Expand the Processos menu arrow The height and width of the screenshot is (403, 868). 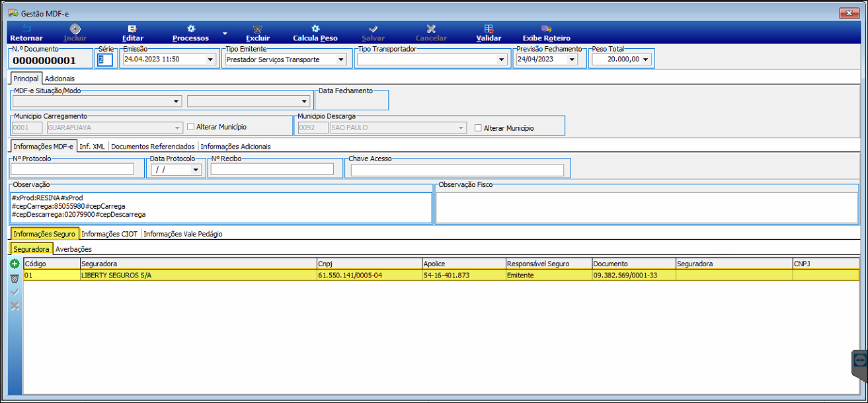click(x=224, y=33)
